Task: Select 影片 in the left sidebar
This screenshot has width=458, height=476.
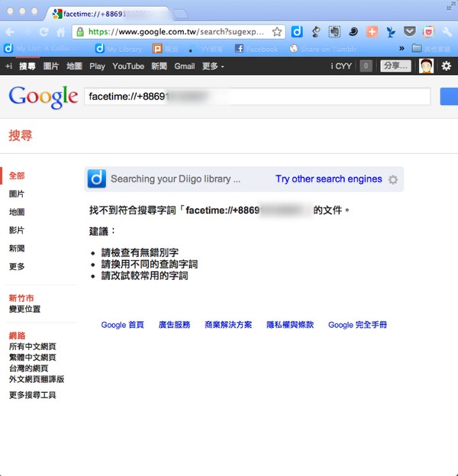Action: (17, 230)
